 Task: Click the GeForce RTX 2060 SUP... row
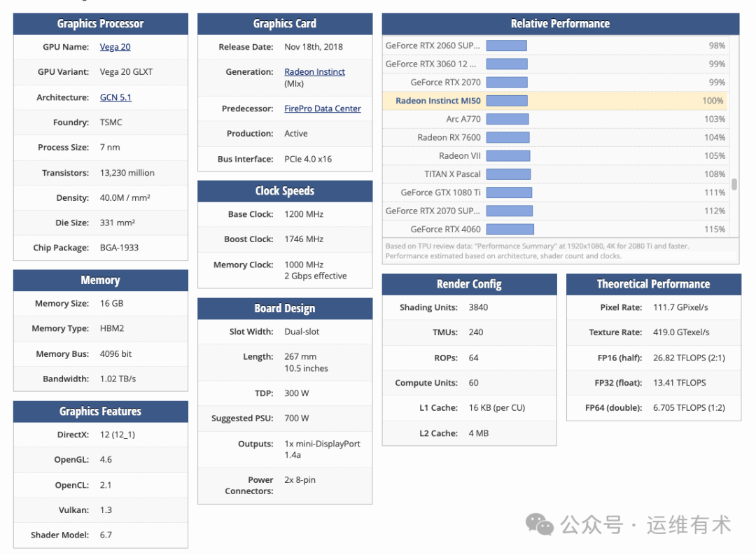[554, 45]
